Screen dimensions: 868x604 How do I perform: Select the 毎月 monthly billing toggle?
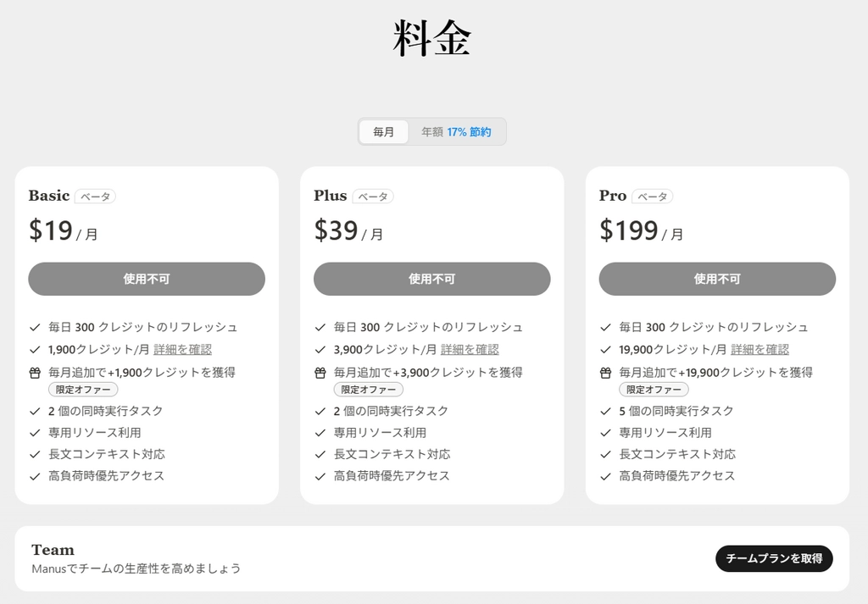[383, 132]
